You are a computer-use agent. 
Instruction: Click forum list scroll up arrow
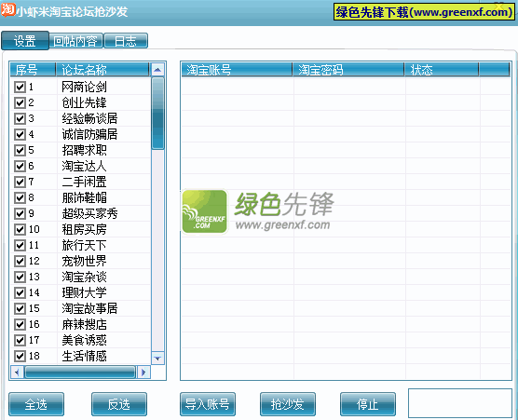(x=157, y=70)
